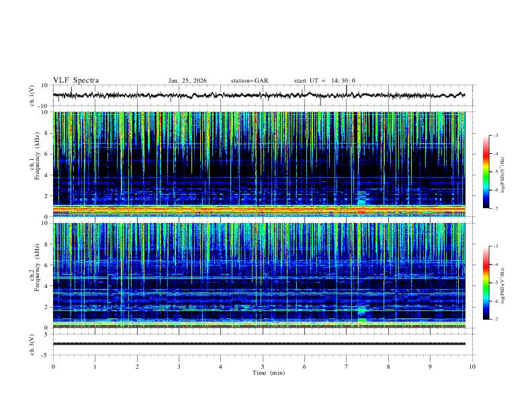
Task: Click inside the ch.1 spectrogram panel
Action: click(259, 164)
